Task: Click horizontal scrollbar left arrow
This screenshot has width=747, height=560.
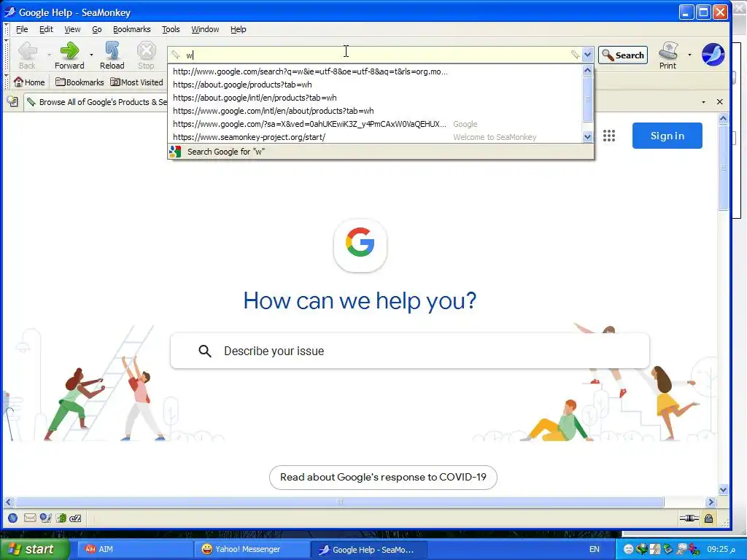Action: pos(9,502)
